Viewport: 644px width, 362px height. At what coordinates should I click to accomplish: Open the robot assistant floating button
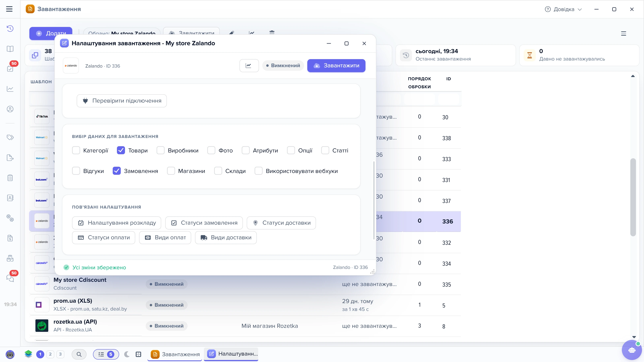pos(632,350)
